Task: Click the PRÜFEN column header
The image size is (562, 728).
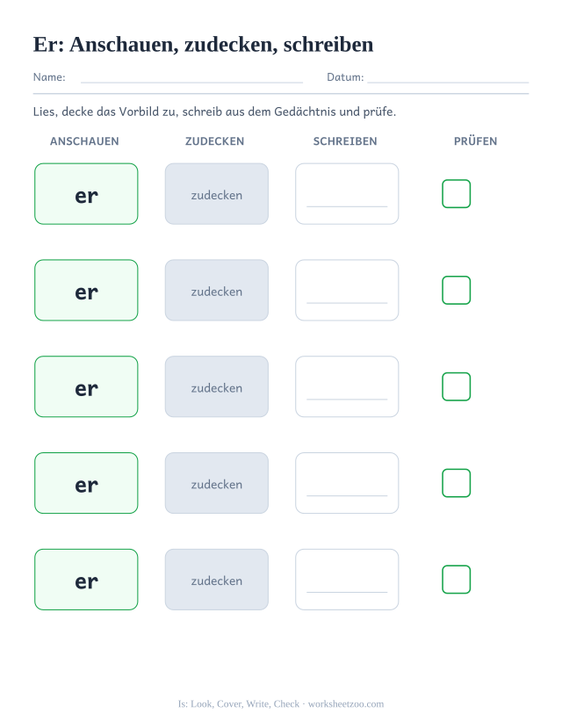Action: pos(475,141)
